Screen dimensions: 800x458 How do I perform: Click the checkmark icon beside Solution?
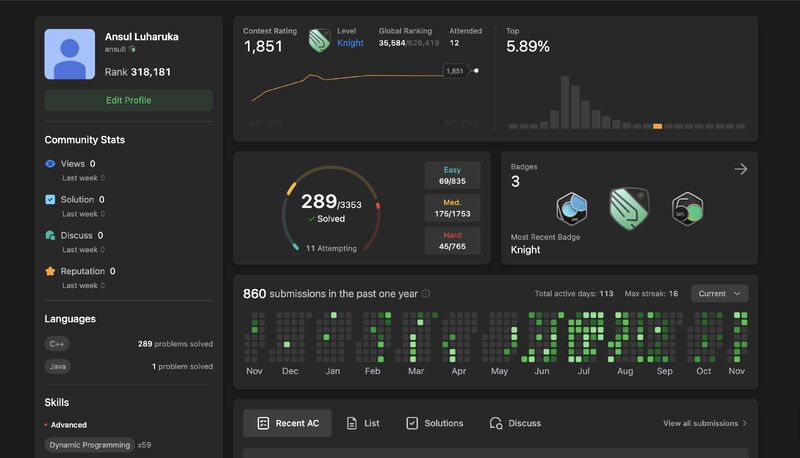(x=50, y=199)
